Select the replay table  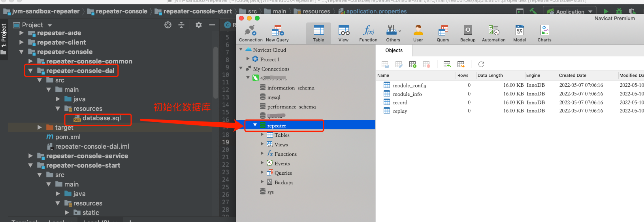click(510, 111)
